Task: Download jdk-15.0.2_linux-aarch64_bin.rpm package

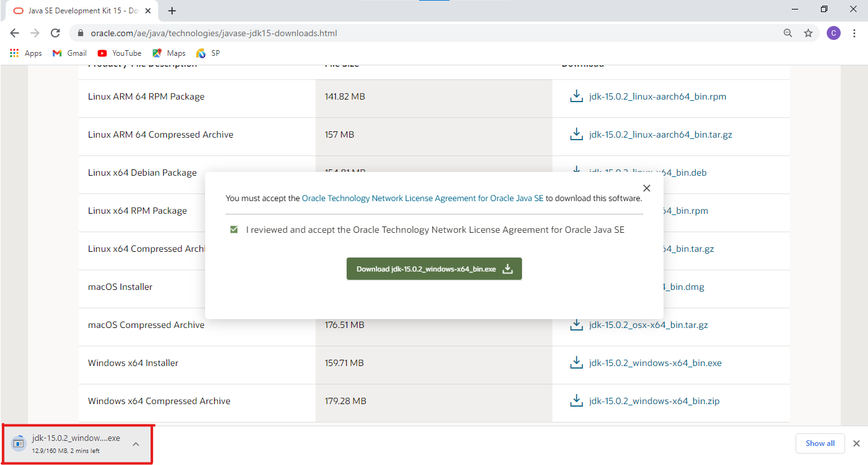Action: [x=657, y=96]
